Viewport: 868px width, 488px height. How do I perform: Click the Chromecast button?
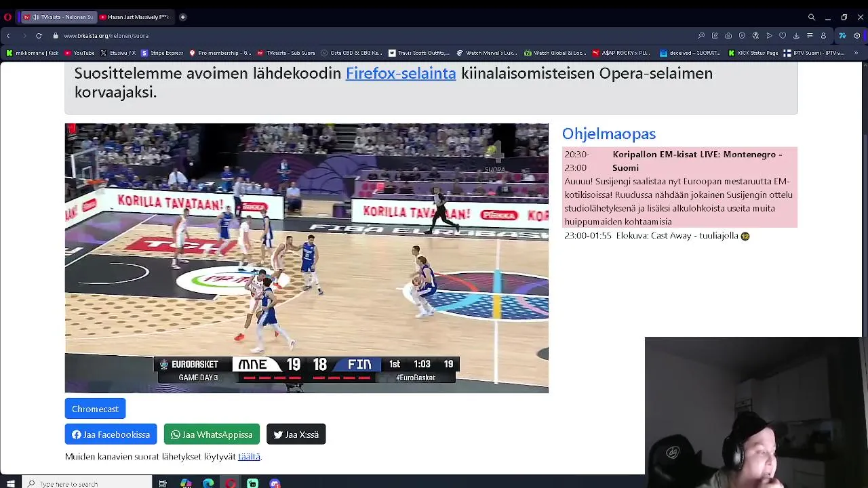95,409
